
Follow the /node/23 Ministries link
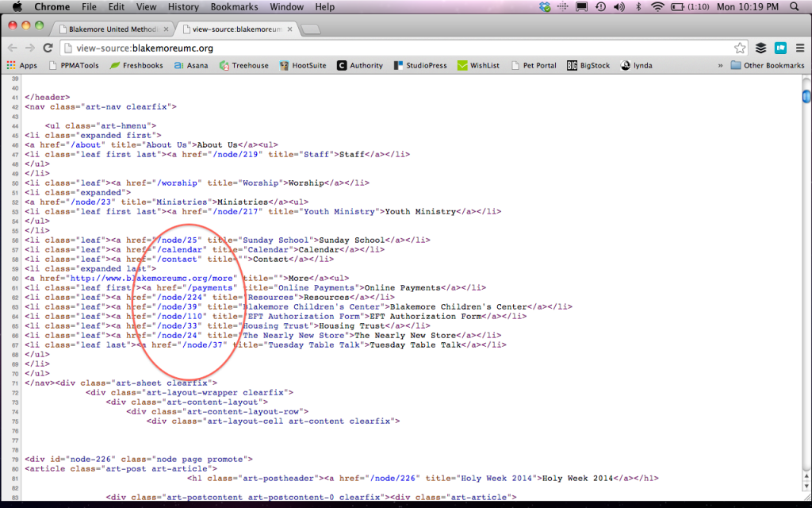point(90,202)
